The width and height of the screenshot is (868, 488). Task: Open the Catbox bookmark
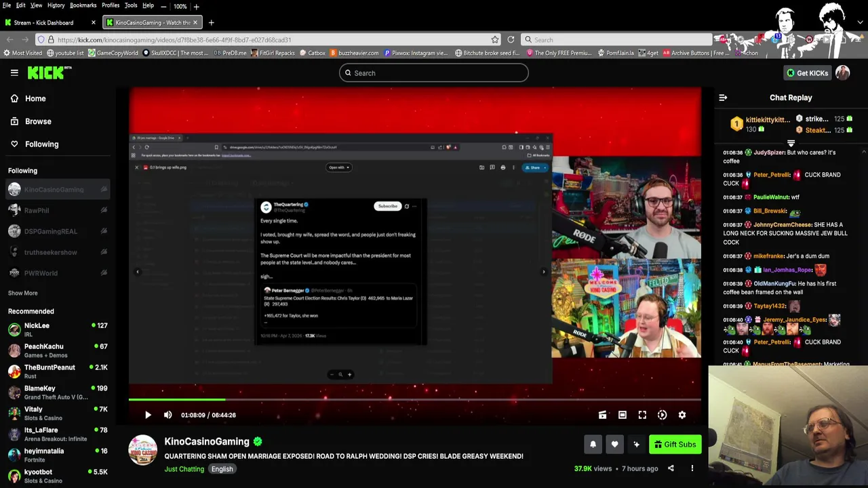(312, 53)
